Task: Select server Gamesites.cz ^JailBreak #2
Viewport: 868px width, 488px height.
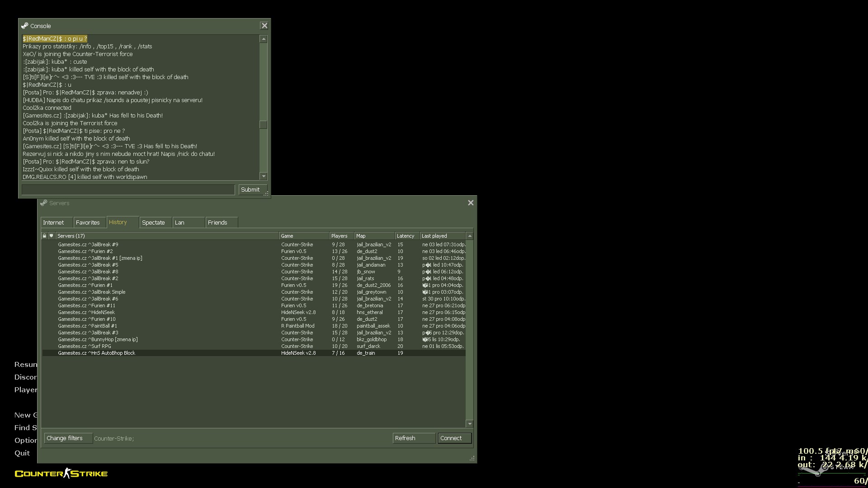Action: pos(254,278)
